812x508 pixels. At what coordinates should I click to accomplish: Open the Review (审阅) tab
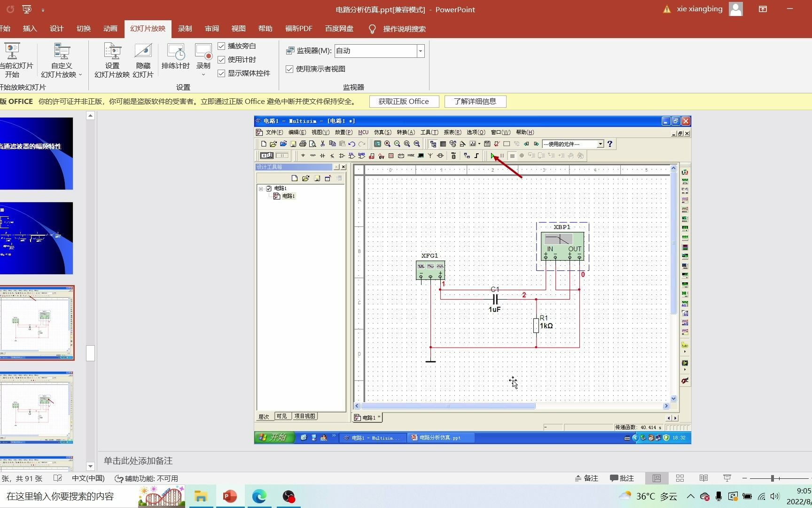tap(212, 29)
